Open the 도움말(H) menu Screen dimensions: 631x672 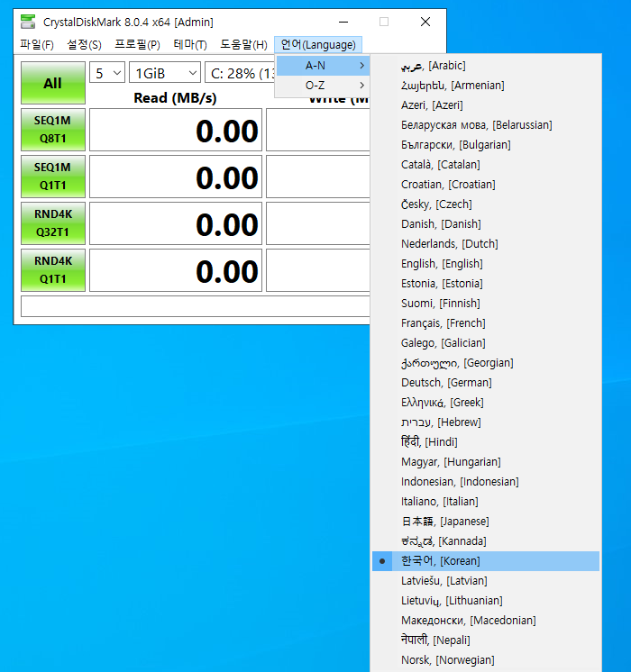243,44
